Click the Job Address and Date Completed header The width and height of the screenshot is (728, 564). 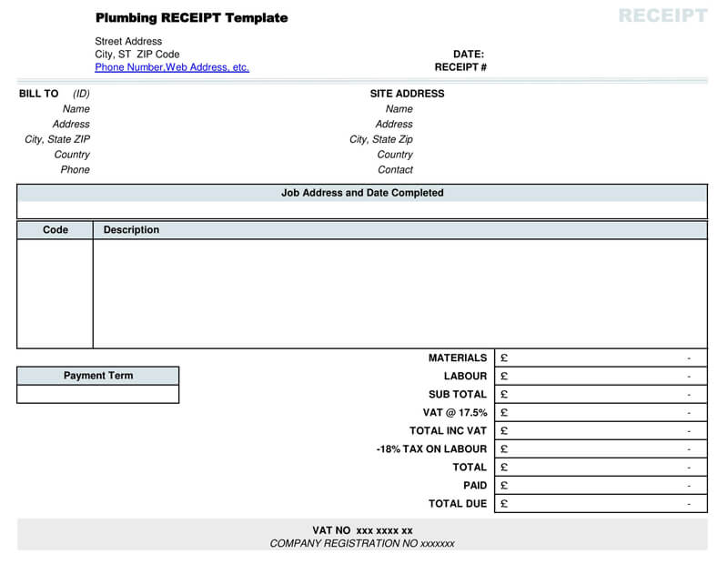point(362,193)
